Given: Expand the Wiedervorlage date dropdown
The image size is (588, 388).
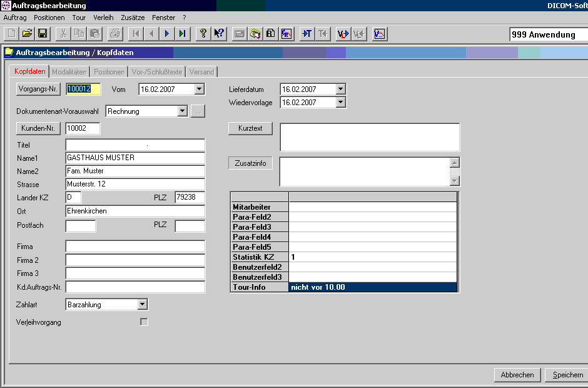Looking at the screenshot, I should coord(340,103).
